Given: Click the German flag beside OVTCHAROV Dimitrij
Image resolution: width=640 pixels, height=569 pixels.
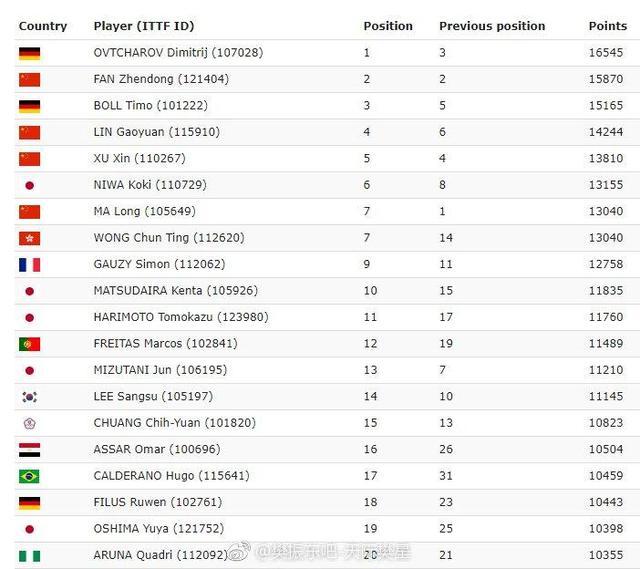Looking at the screenshot, I should (x=29, y=53).
